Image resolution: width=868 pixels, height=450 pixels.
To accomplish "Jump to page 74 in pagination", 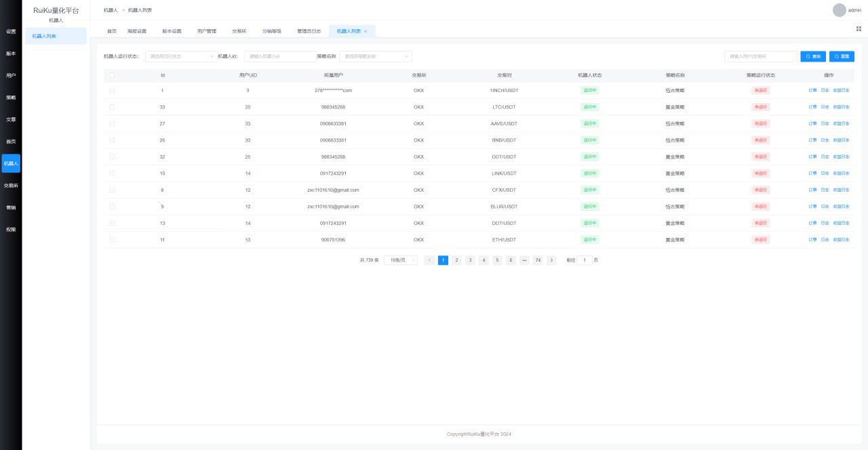I will (x=538, y=260).
